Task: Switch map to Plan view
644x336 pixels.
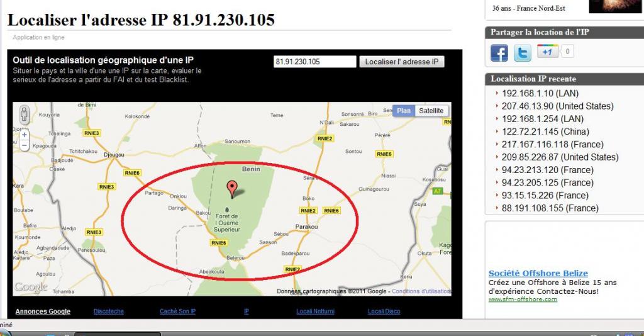Action: pyautogui.click(x=403, y=111)
